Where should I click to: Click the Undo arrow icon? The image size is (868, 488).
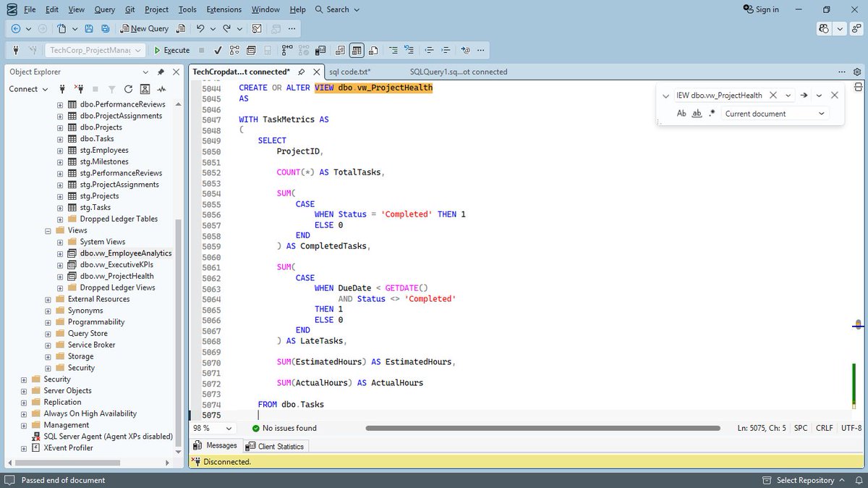click(200, 28)
